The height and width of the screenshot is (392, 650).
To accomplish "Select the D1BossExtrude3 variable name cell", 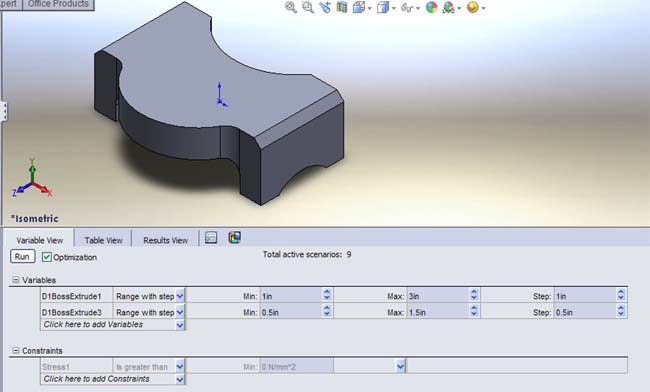I will coord(76,312).
